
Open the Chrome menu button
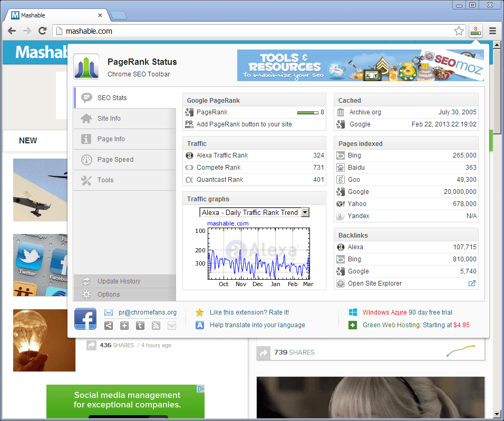[x=492, y=31]
